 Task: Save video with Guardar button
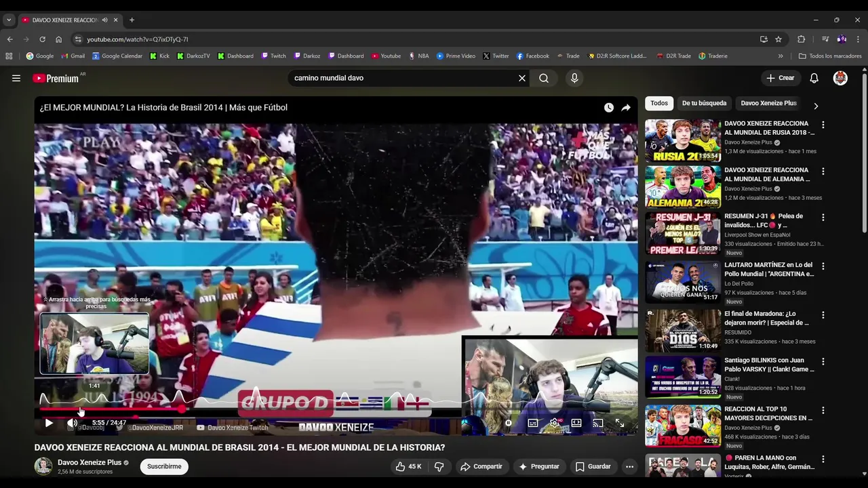tap(593, 466)
